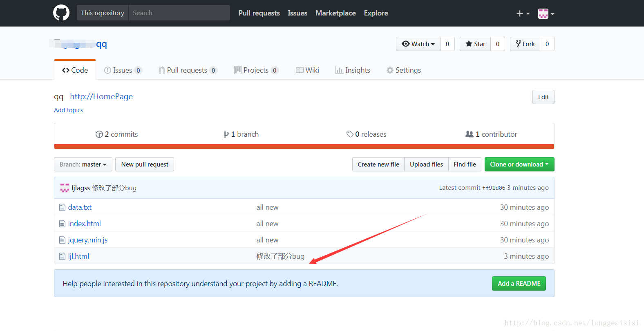The width and height of the screenshot is (644, 331).
Task: Click Pull requests in the top navigation
Action: [x=259, y=13]
